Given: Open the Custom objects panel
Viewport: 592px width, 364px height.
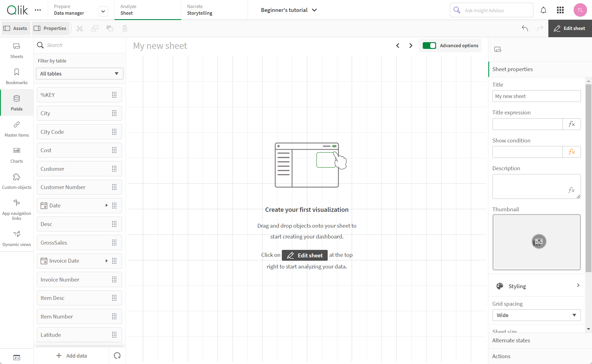Looking at the screenshot, I should (17, 182).
